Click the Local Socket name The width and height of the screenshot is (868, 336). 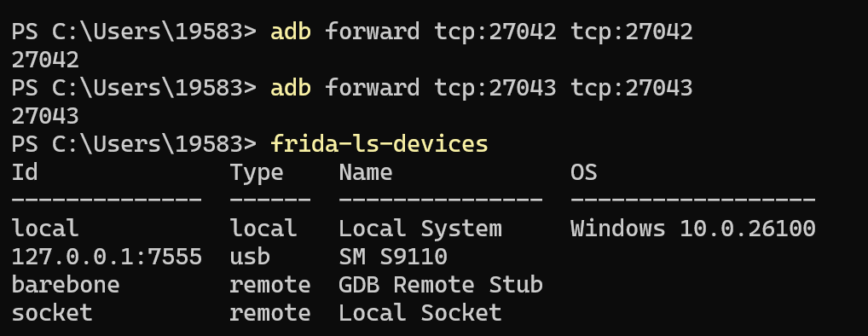pos(420,313)
